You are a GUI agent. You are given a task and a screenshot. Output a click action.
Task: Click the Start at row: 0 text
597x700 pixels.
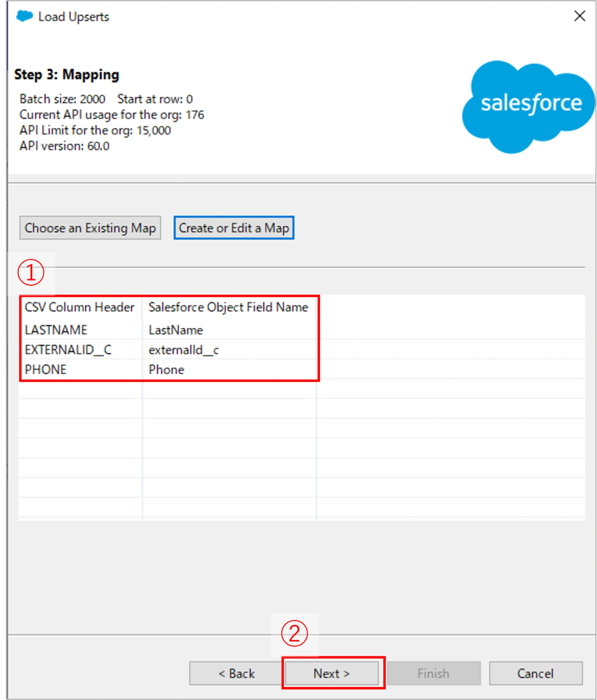coord(155,99)
